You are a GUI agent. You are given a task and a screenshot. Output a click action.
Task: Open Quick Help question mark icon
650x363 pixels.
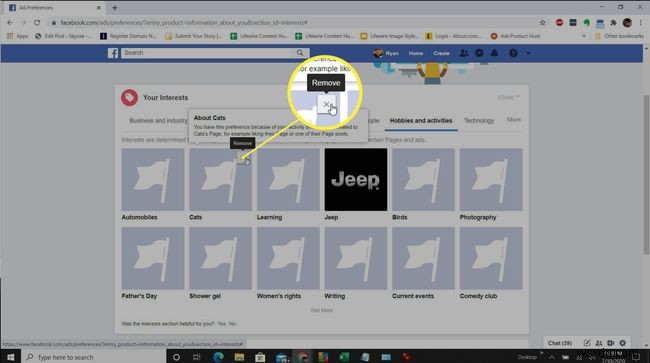[513, 53]
